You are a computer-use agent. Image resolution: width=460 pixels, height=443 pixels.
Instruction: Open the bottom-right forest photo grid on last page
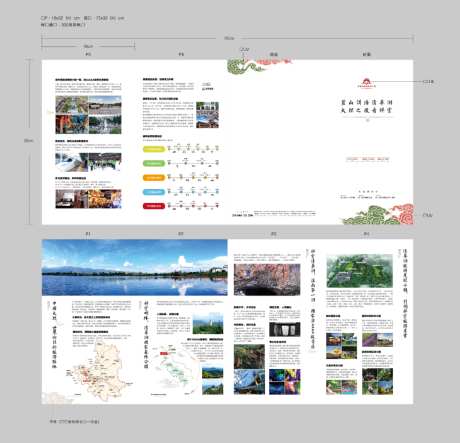[377, 382]
